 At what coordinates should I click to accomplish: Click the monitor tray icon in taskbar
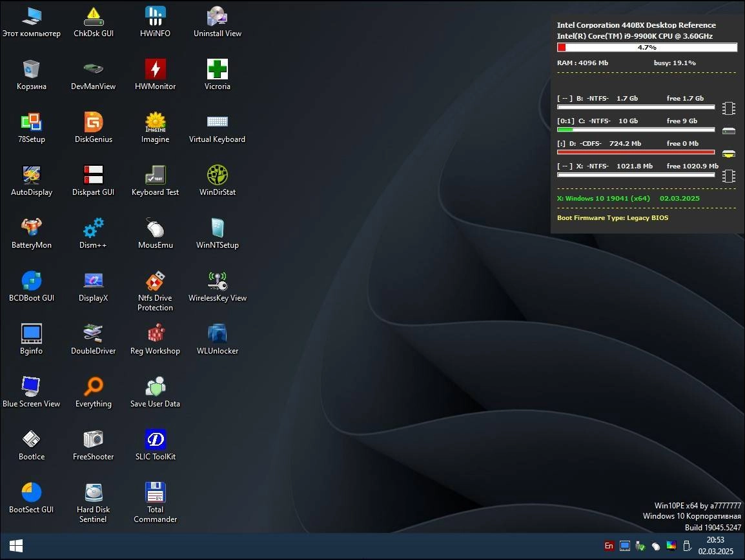point(625,546)
